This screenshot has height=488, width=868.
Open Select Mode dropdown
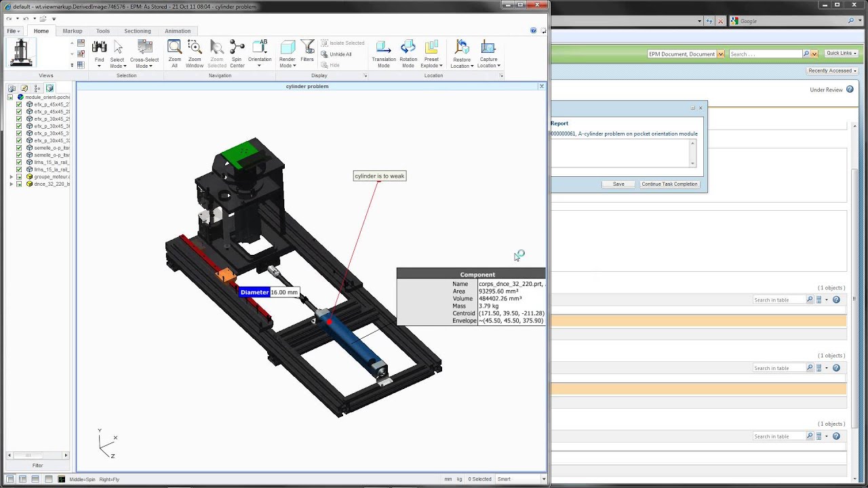pyautogui.click(x=117, y=62)
